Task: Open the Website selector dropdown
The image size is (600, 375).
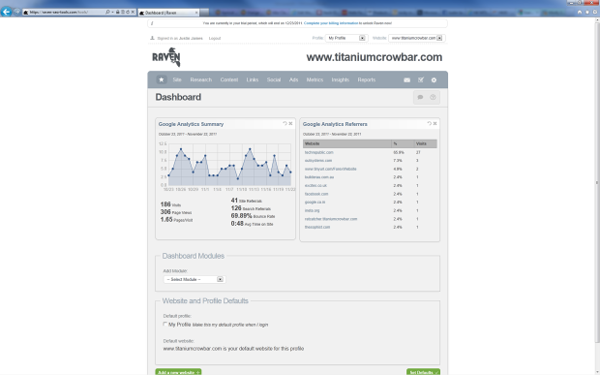Action: pos(417,38)
